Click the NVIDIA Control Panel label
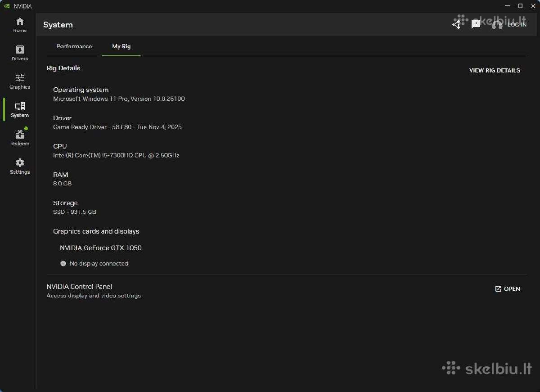 pyautogui.click(x=79, y=287)
